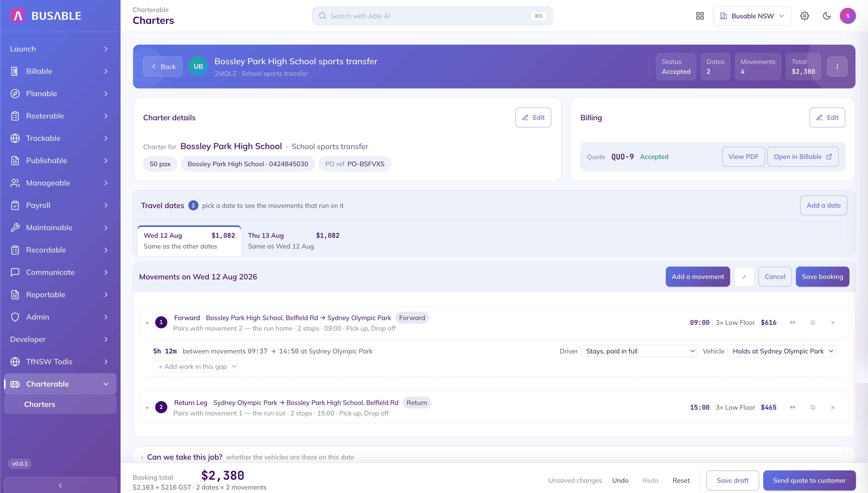Viewport: 868px width, 493px height.
Task: Edit Charter details
Action: [533, 117]
